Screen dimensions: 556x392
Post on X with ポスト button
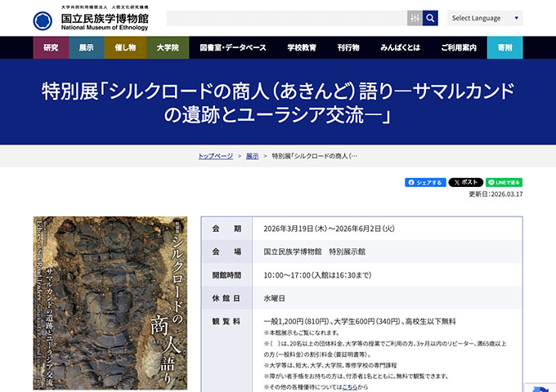(465, 182)
